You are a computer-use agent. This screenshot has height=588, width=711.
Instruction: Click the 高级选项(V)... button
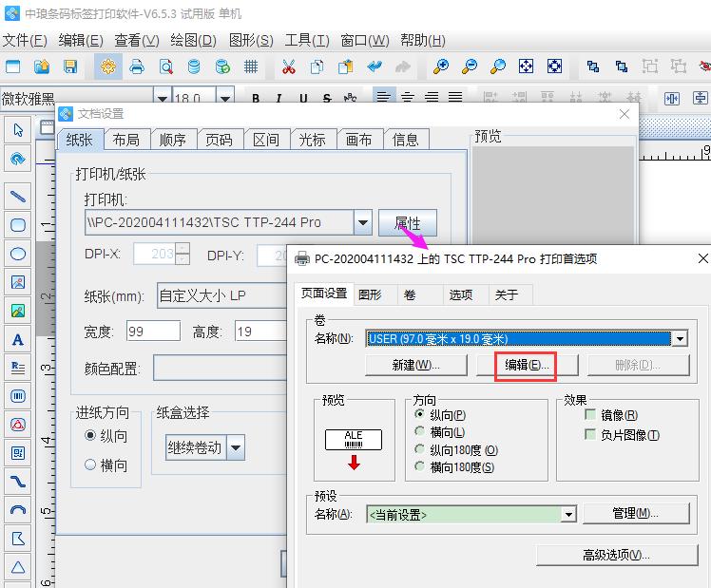[617, 555]
